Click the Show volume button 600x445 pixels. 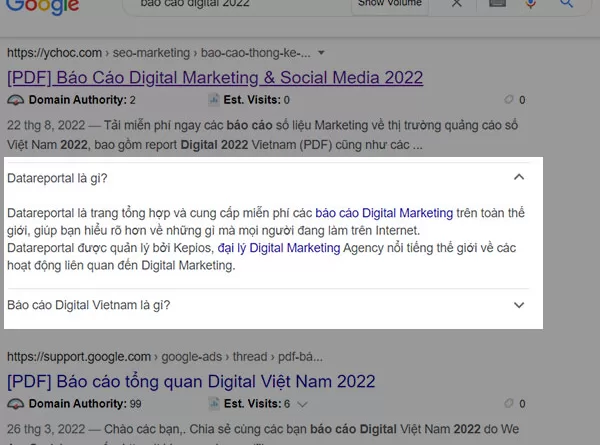(390, 5)
